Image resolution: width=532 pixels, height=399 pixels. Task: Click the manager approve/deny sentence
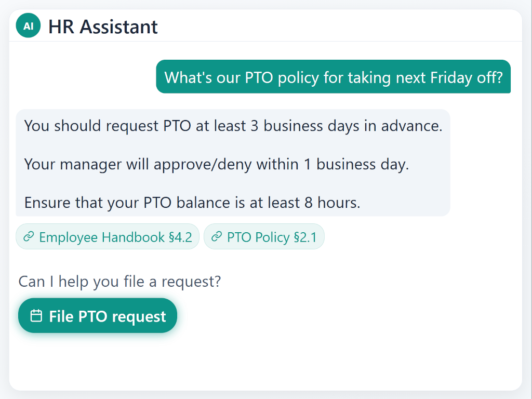tap(216, 164)
